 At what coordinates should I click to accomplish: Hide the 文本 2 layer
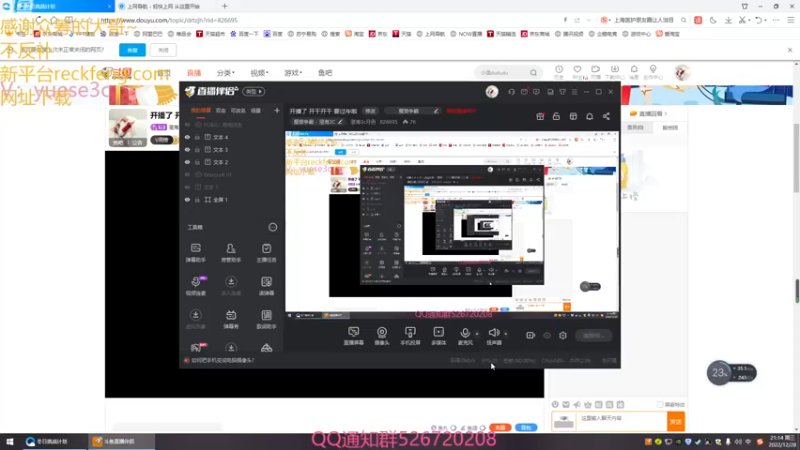(x=187, y=162)
